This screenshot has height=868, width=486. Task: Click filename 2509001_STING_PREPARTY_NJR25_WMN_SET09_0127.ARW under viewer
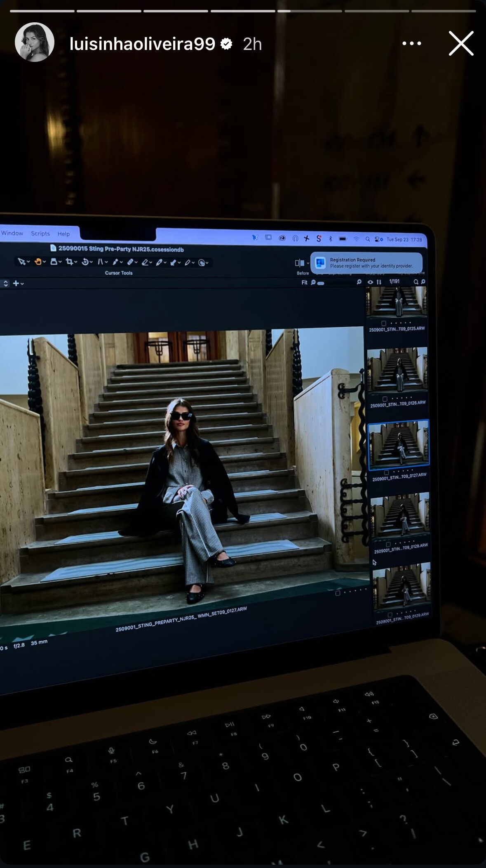click(181, 619)
